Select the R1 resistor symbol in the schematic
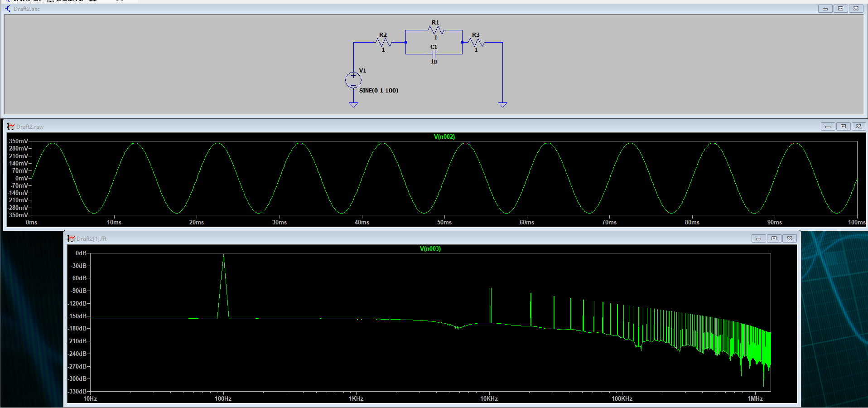The image size is (868, 408). [436, 30]
